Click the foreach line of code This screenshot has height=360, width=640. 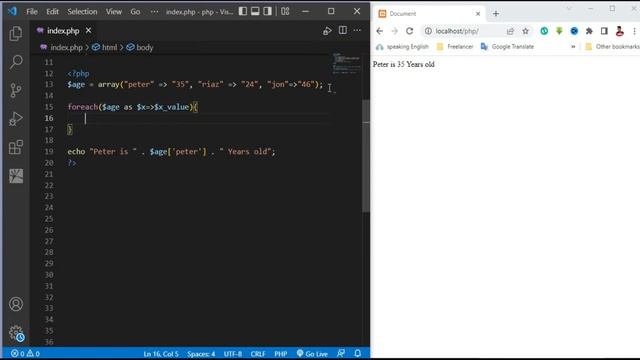pyautogui.click(x=133, y=107)
